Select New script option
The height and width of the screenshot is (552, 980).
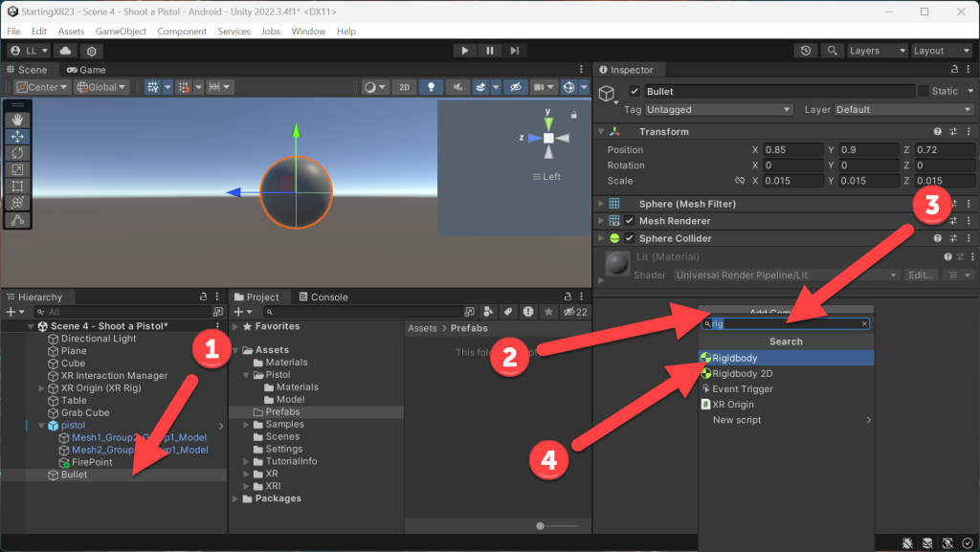coord(787,420)
